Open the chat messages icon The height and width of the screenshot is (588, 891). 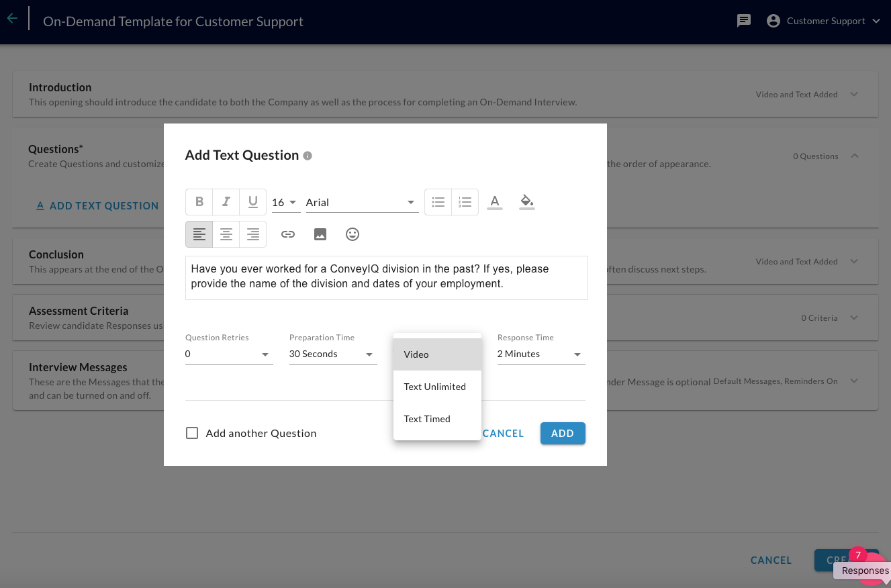coord(744,21)
